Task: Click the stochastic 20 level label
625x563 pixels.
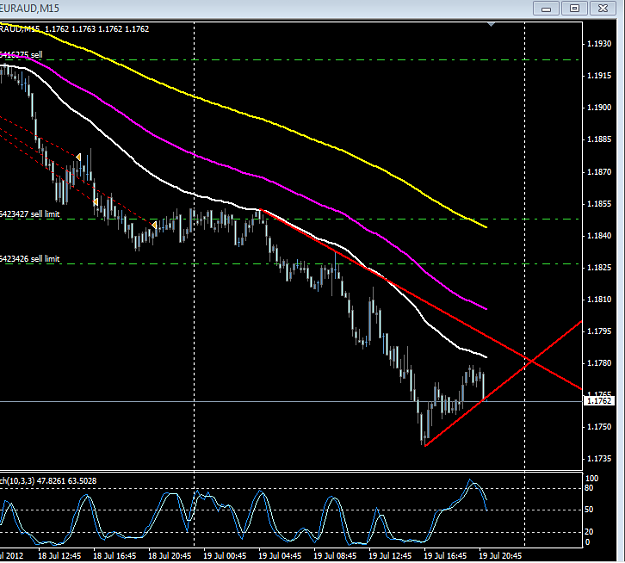Action: 589,532
